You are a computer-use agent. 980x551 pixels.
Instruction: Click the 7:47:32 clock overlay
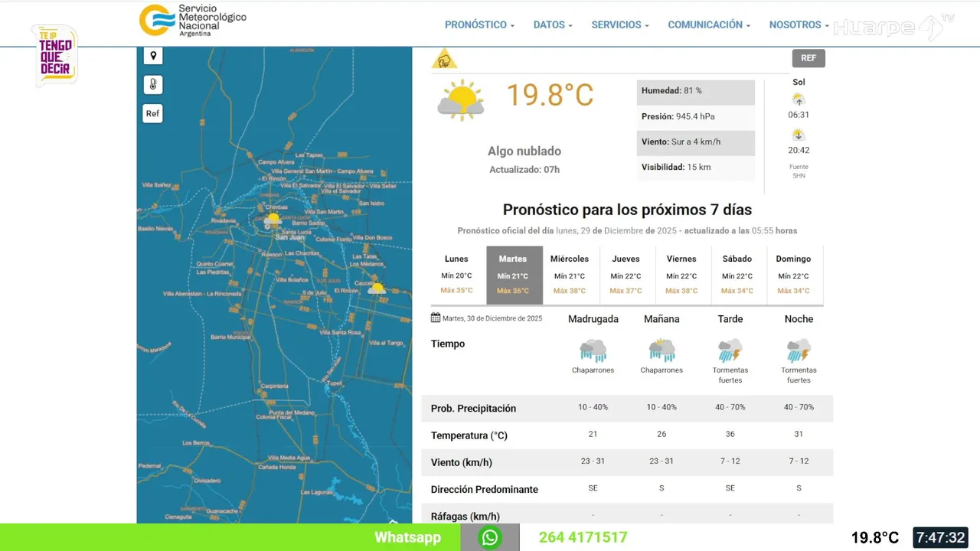(x=941, y=537)
